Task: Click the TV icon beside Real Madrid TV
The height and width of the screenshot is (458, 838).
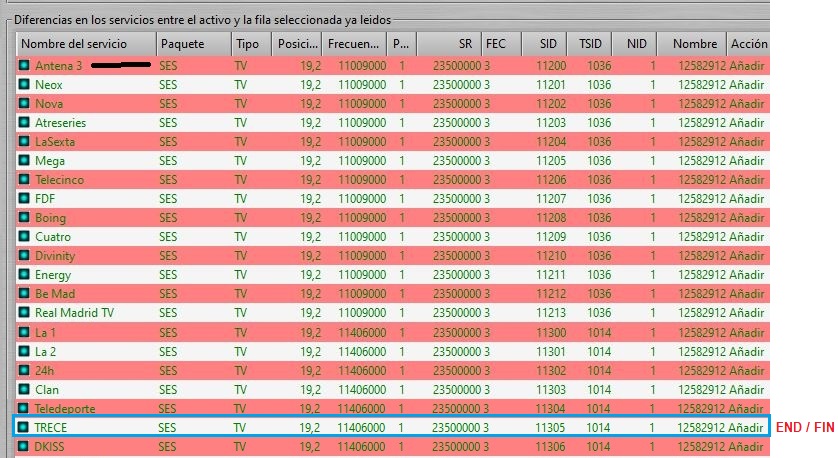Action: (x=24, y=312)
